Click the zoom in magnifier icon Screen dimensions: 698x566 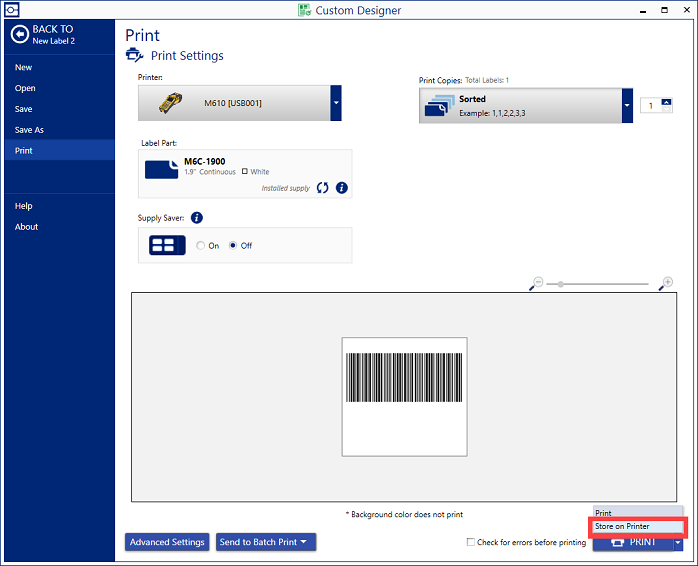(666, 284)
